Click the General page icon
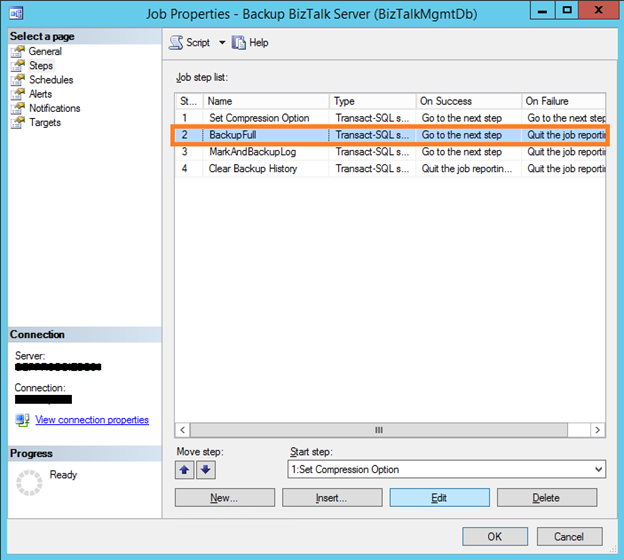This screenshot has height=560, width=624. (x=18, y=51)
